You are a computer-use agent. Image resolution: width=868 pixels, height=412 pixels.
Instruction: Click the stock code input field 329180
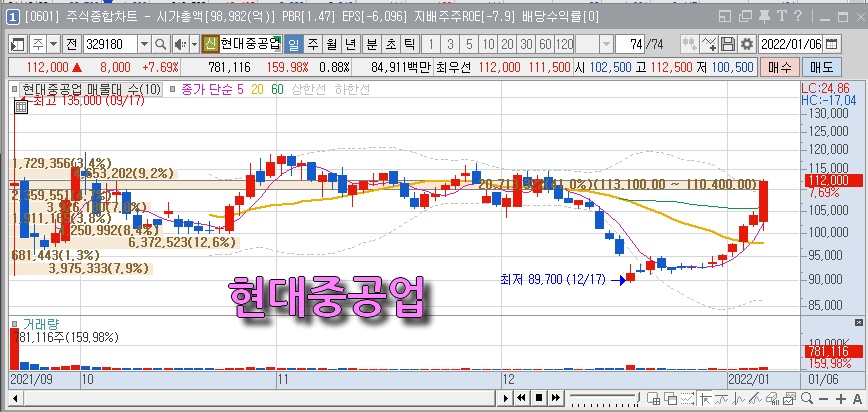coord(110,44)
